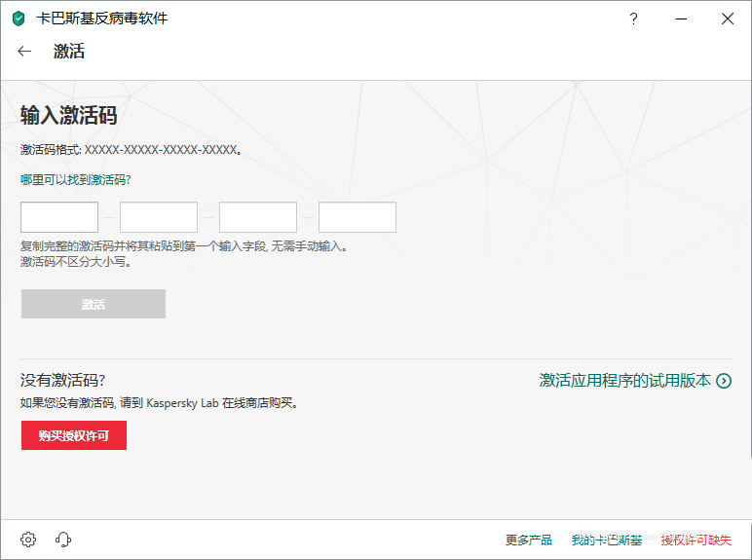The width and height of the screenshot is (752, 560).
Task: Click the 没有激活码? heading
Action: point(62,380)
